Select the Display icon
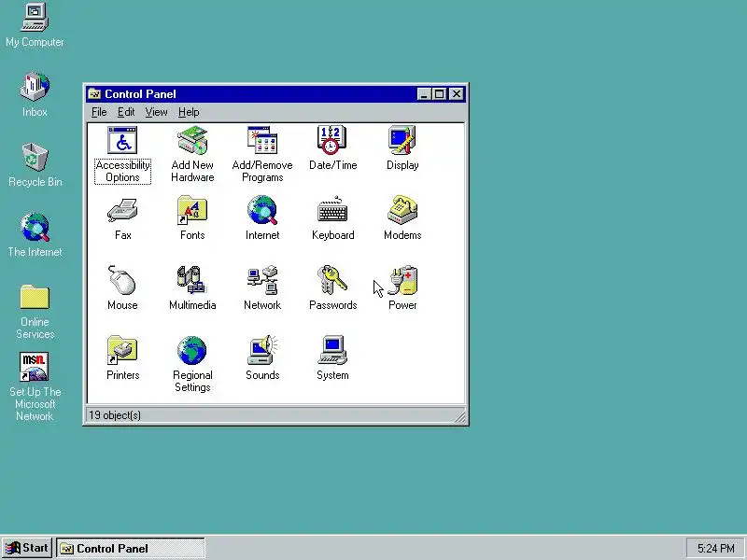The width and height of the screenshot is (747, 560). coord(402,140)
